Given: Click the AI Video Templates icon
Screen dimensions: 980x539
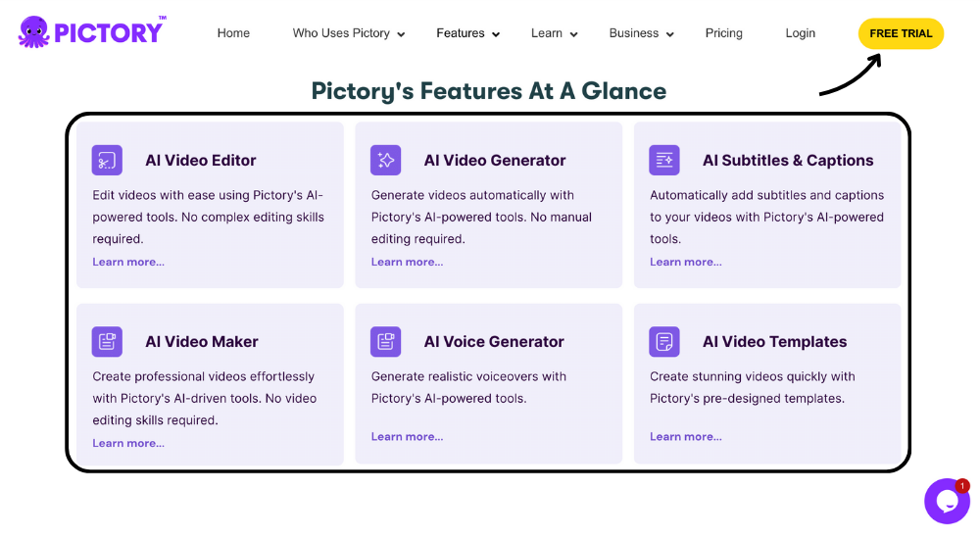Looking at the screenshot, I should 664,341.
